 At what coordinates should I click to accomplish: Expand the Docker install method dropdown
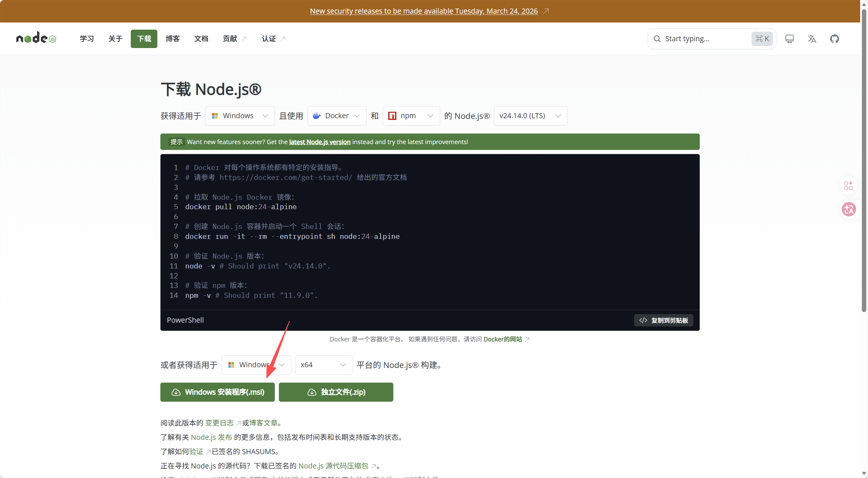pos(336,116)
